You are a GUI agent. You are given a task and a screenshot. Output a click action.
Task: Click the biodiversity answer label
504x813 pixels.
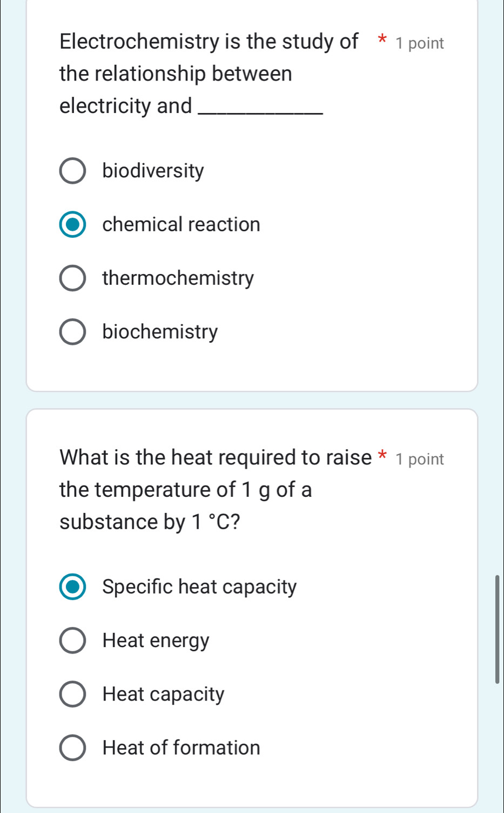pos(153,171)
